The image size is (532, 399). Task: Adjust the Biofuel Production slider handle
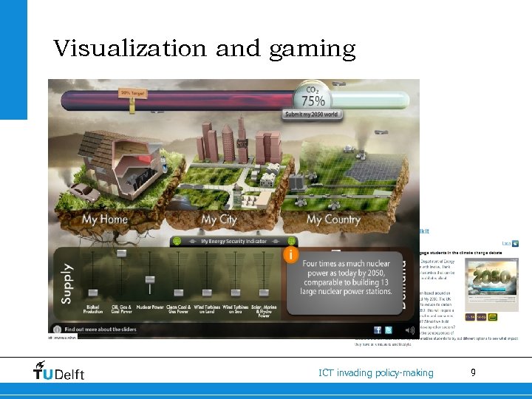coord(93,293)
